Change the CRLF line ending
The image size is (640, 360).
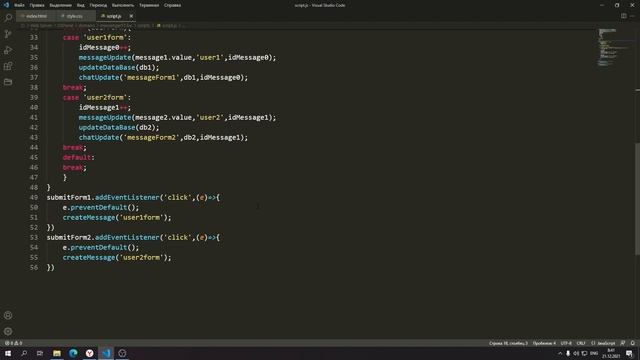[581, 343]
